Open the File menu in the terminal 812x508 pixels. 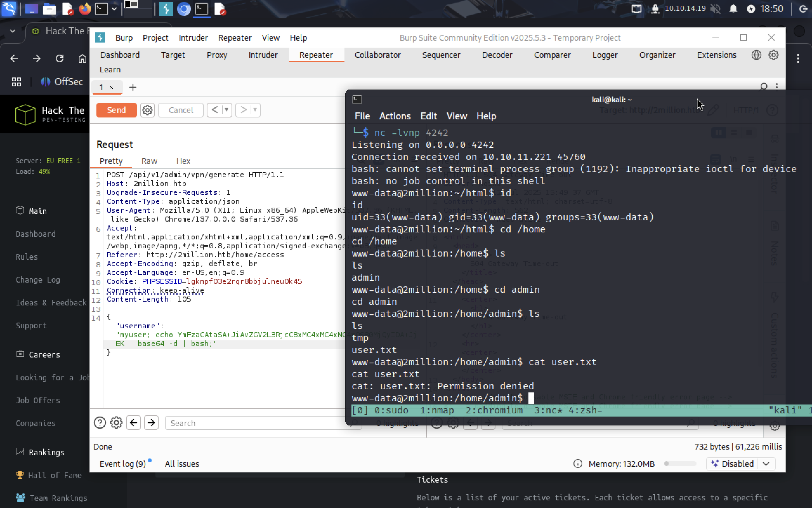coord(362,116)
